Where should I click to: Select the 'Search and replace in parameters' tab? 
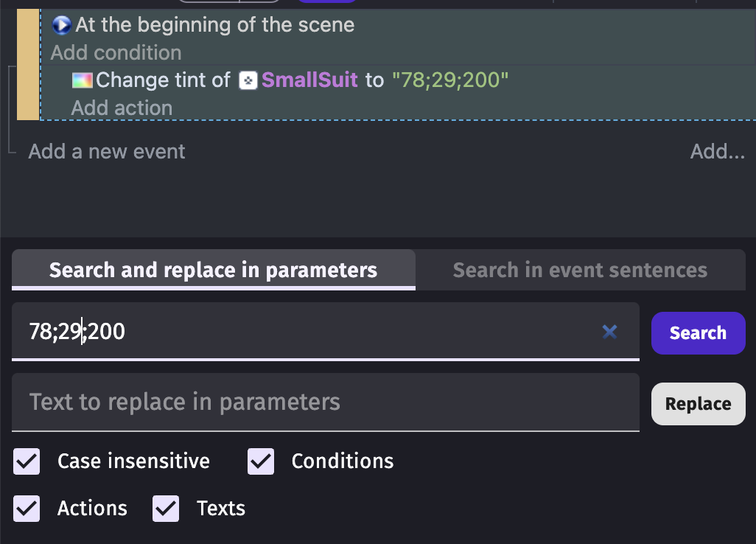[x=213, y=270]
